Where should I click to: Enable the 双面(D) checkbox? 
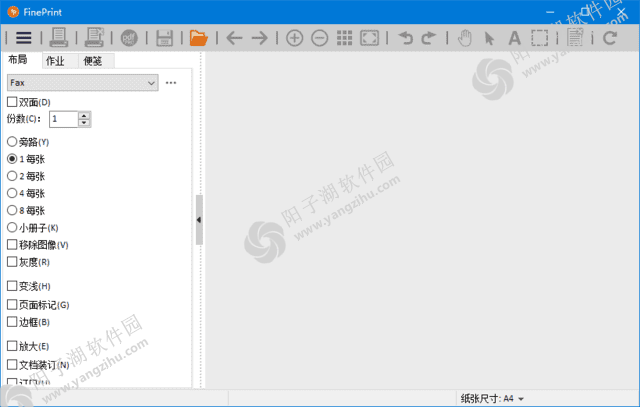pyautogui.click(x=12, y=102)
